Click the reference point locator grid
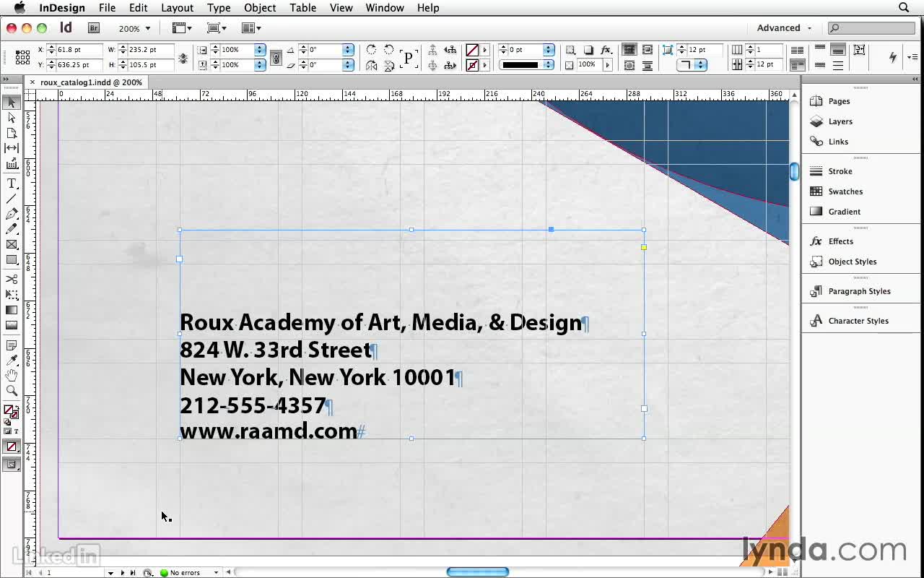Viewport: 924px width, 578px height. pos(22,57)
